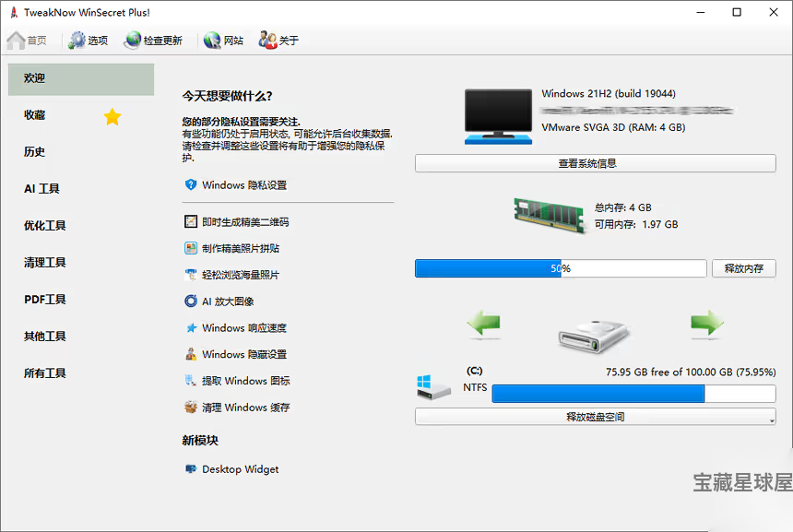Switch to the 历史 sidebar tab
The height and width of the screenshot is (532, 793).
pos(34,152)
